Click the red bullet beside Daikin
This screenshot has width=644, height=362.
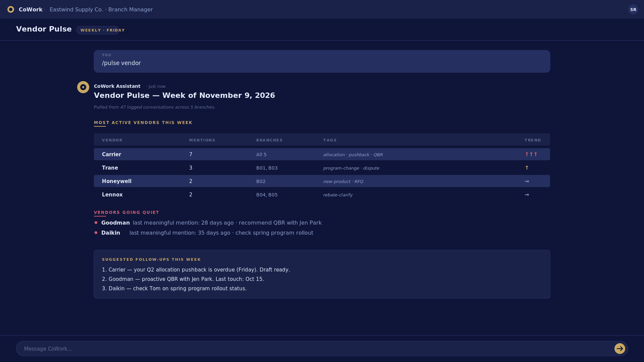96,233
